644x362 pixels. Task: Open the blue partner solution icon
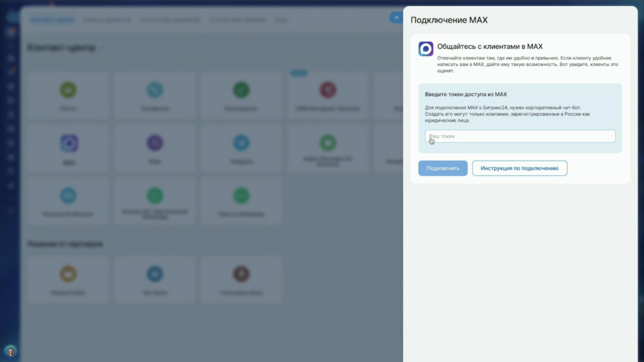(x=155, y=274)
